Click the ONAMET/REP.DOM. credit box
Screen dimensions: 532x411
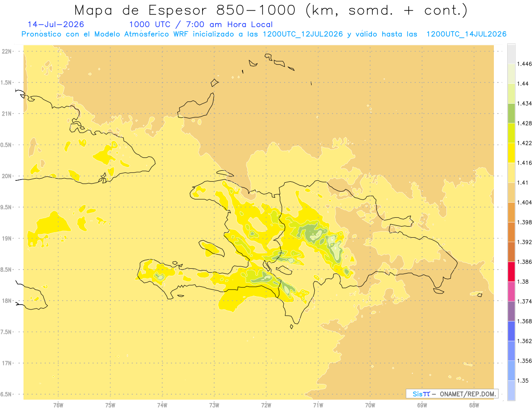(x=452, y=394)
